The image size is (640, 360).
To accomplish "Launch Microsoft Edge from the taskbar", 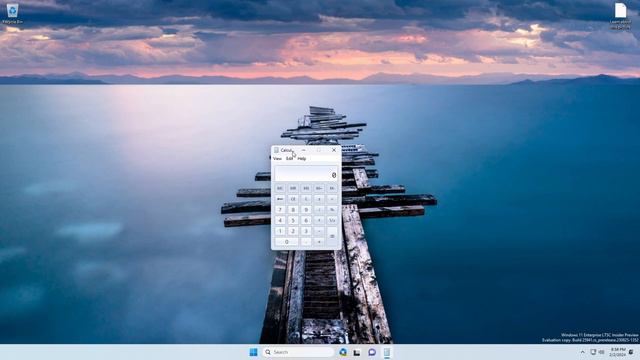I will 343,352.
